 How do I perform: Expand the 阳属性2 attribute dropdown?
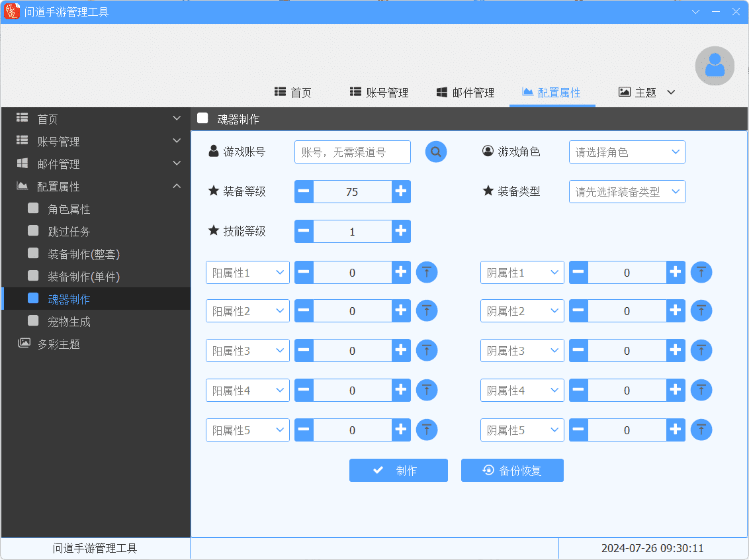pos(247,310)
